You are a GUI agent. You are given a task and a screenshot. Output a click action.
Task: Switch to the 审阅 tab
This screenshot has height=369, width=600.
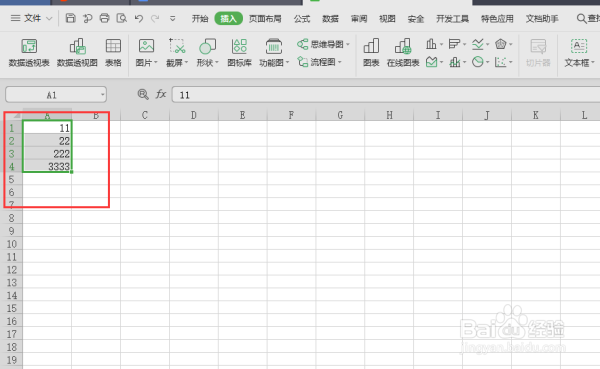(x=359, y=18)
